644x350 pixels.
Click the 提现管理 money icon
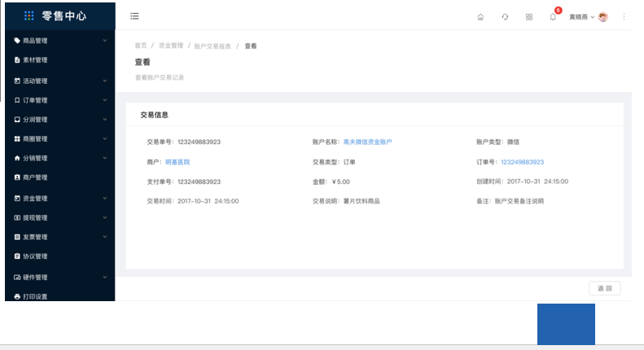(x=17, y=217)
